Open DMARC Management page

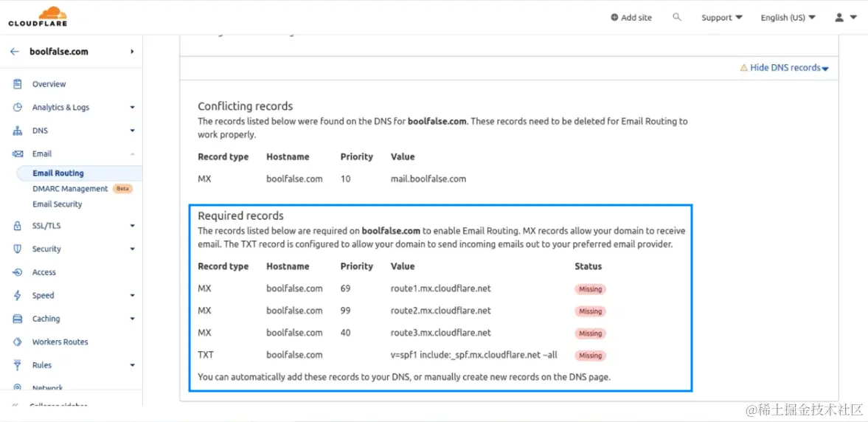coord(70,189)
